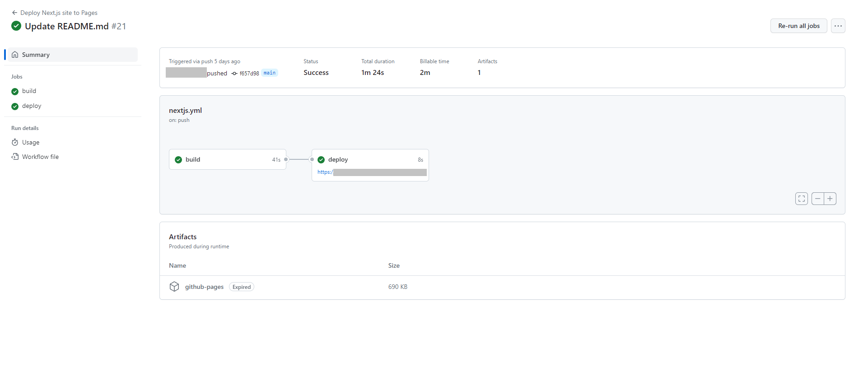Image resolution: width=868 pixels, height=367 pixels.
Task: Click the back arrow to workflow runs
Action: [14, 13]
